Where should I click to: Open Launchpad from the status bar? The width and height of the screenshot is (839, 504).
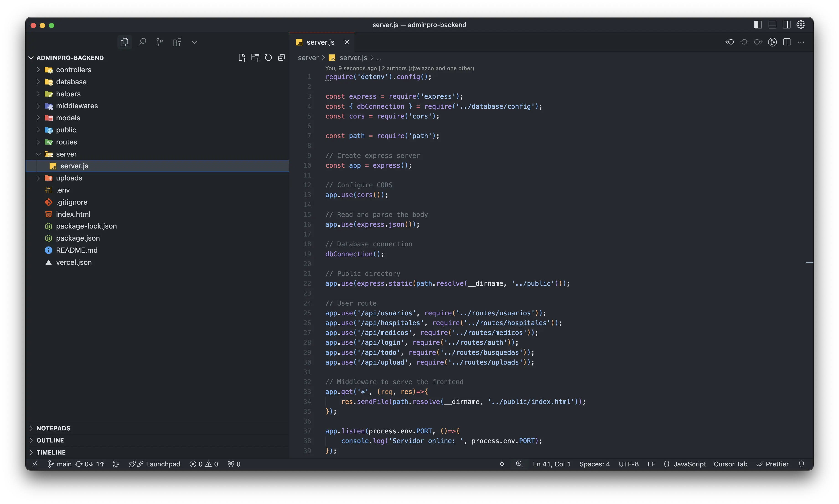click(155, 464)
